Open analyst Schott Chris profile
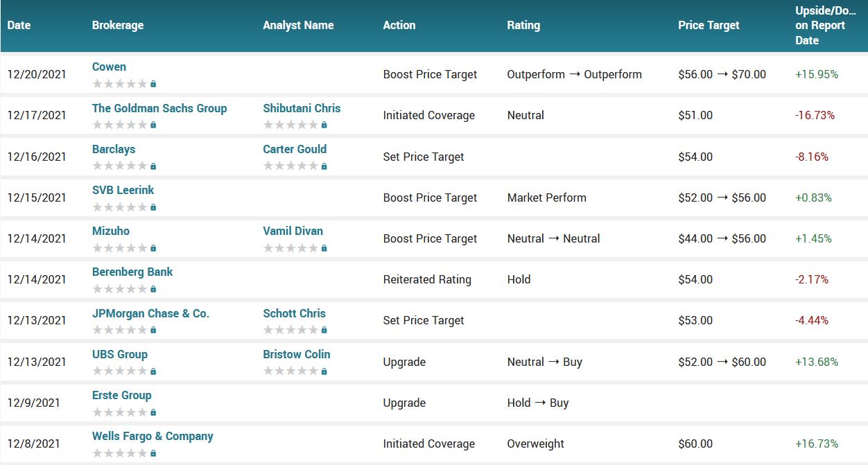The height and width of the screenshot is (465, 868). [x=294, y=313]
